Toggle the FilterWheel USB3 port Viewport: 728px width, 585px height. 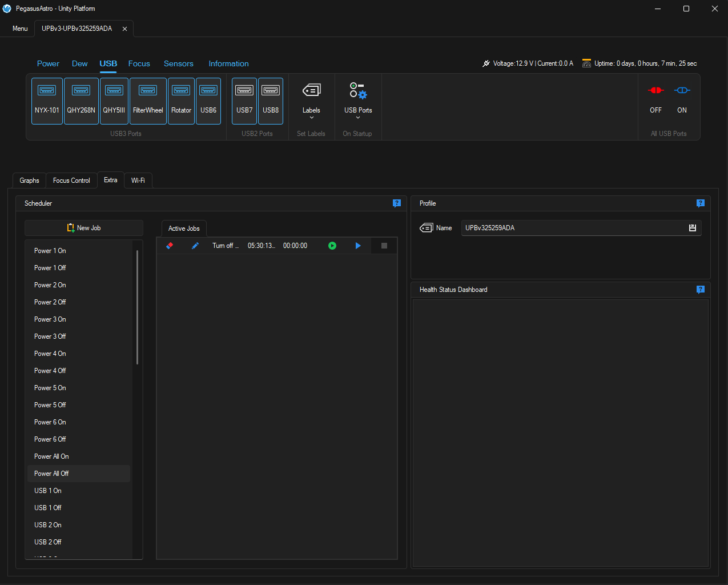[x=148, y=101]
